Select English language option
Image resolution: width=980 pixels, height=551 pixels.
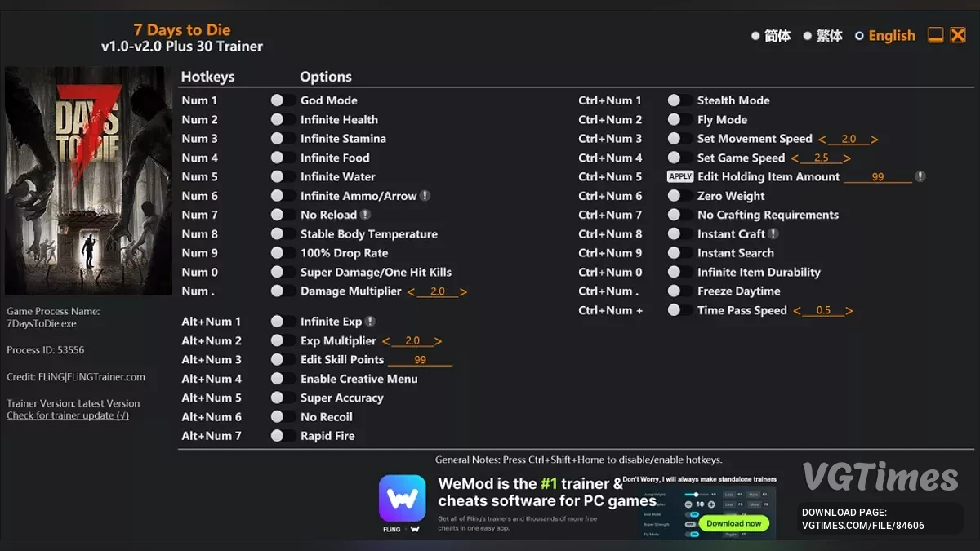pos(884,36)
